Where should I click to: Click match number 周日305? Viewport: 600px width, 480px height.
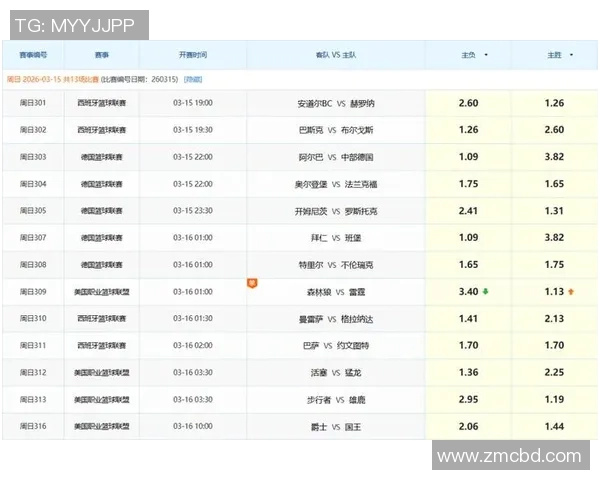click(x=33, y=211)
